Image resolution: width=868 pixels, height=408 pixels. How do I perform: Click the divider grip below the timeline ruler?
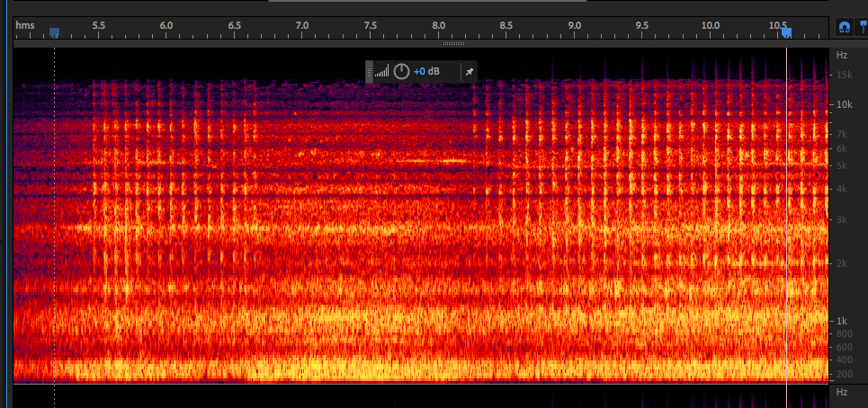453,43
